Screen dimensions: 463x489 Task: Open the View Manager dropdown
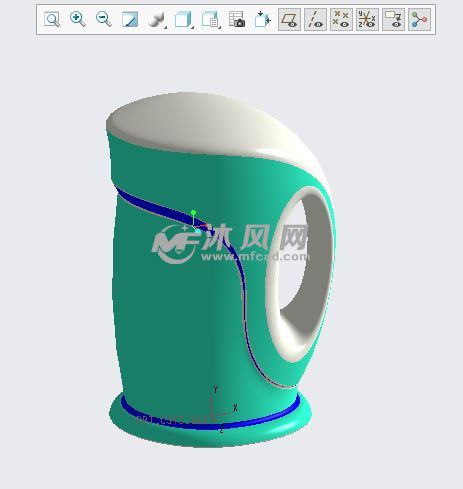coord(211,19)
